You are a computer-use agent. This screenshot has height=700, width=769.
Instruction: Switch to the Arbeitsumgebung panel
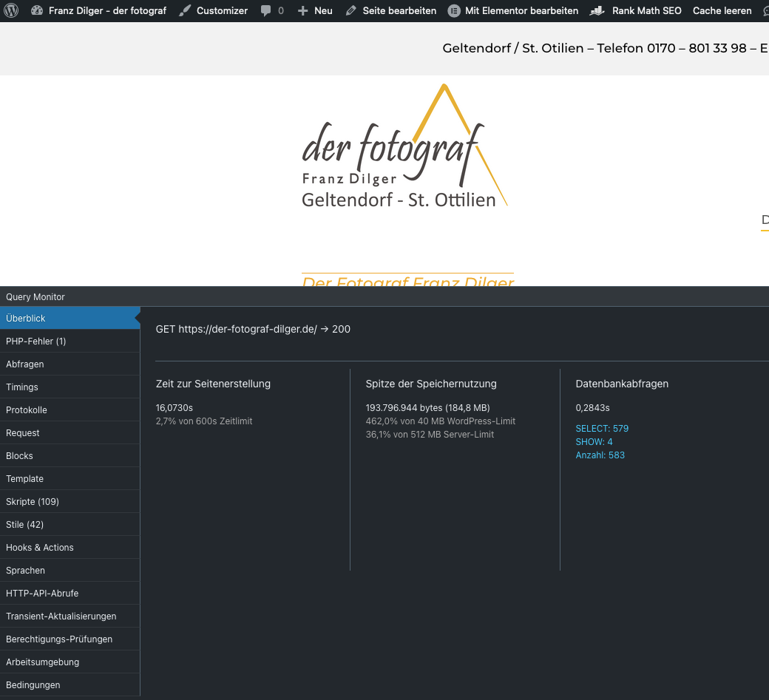tap(70, 662)
